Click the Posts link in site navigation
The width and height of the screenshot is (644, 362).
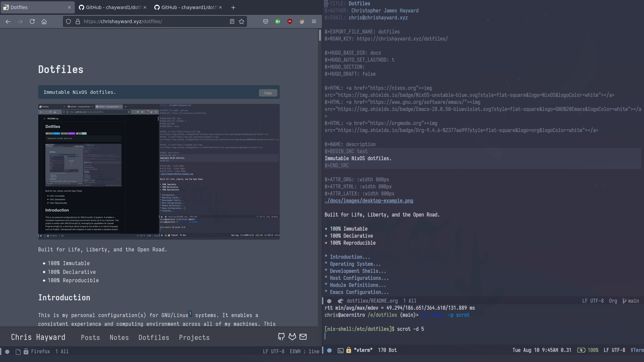[x=90, y=337]
